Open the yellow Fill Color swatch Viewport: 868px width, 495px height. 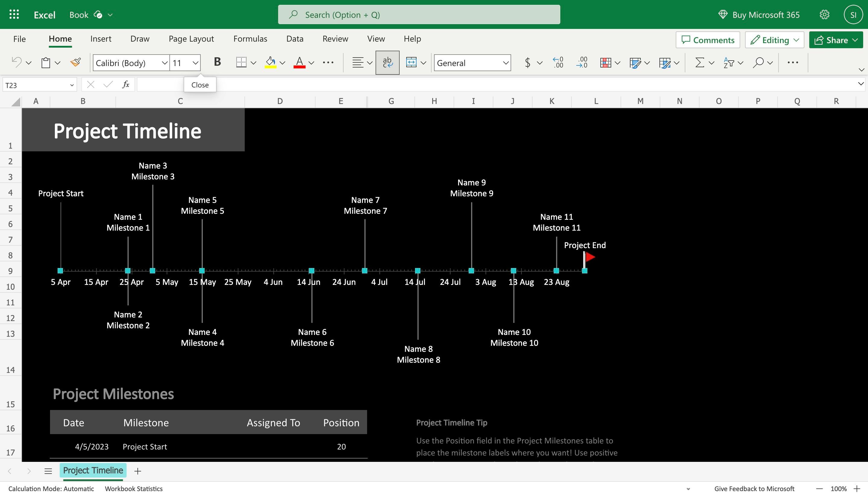pyautogui.click(x=270, y=62)
